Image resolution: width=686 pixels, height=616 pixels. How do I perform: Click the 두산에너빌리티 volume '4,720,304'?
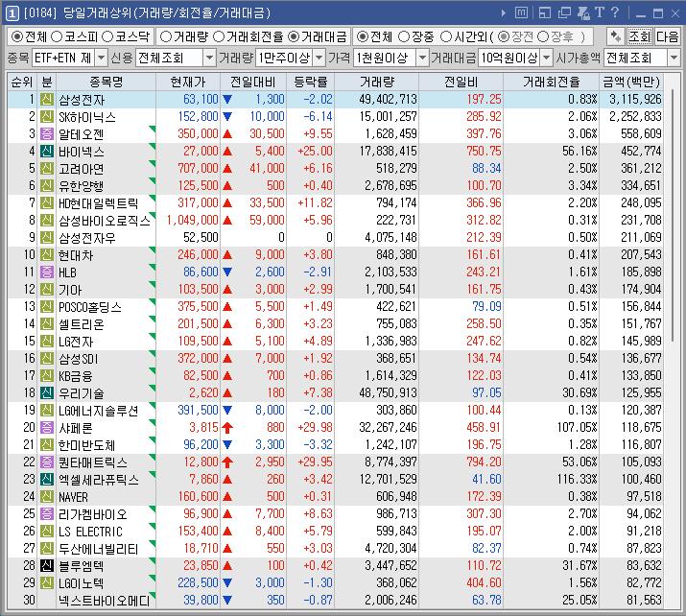click(x=390, y=548)
